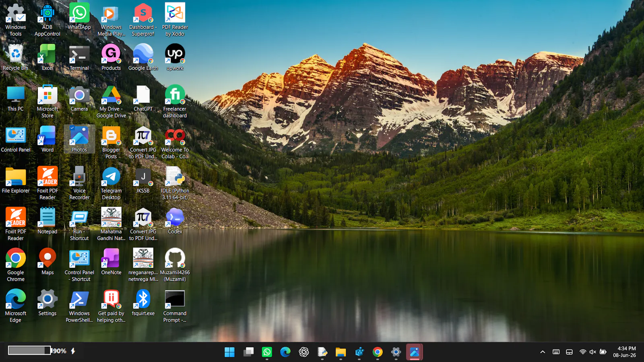Select the Control Panel - Shortcut icon

click(79, 265)
